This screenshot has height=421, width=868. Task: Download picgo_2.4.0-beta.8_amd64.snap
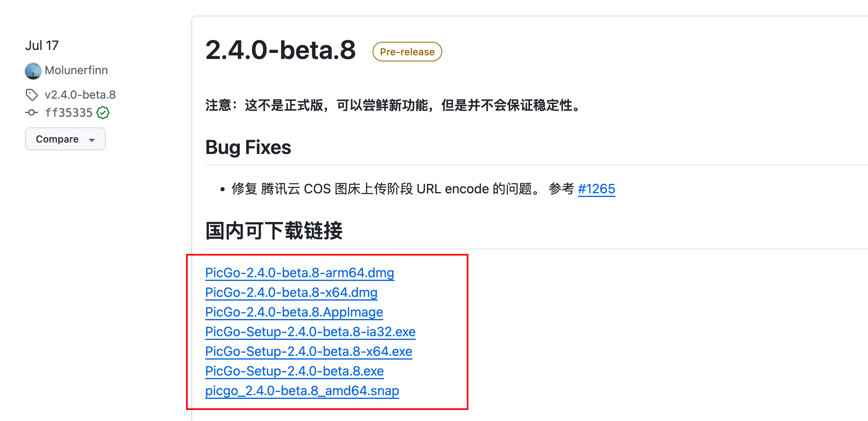click(302, 391)
